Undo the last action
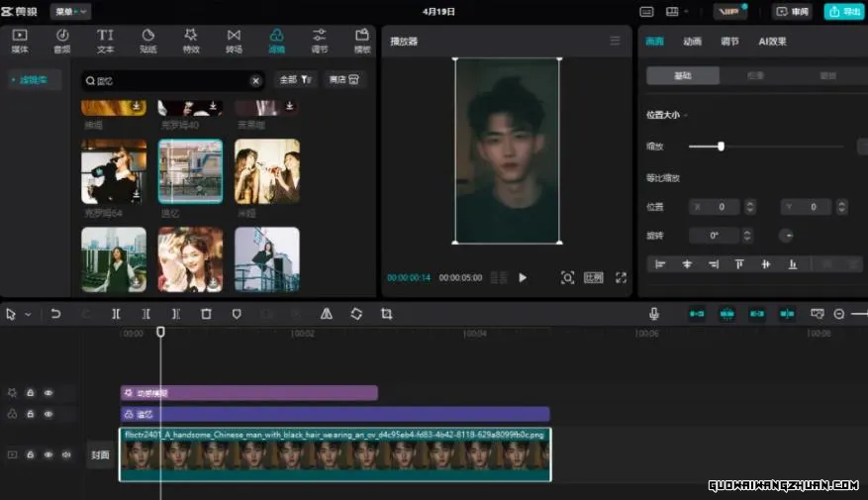This screenshot has height=500, width=868. pyautogui.click(x=55, y=314)
